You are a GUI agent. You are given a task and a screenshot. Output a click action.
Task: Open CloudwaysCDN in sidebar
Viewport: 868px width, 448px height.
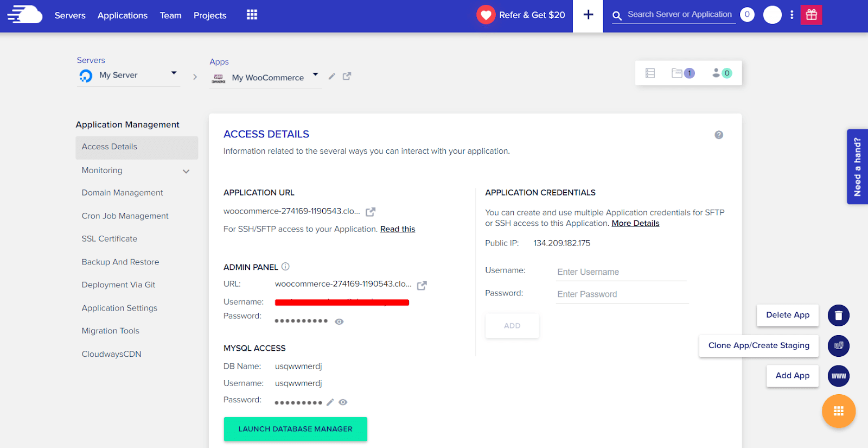(x=111, y=354)
